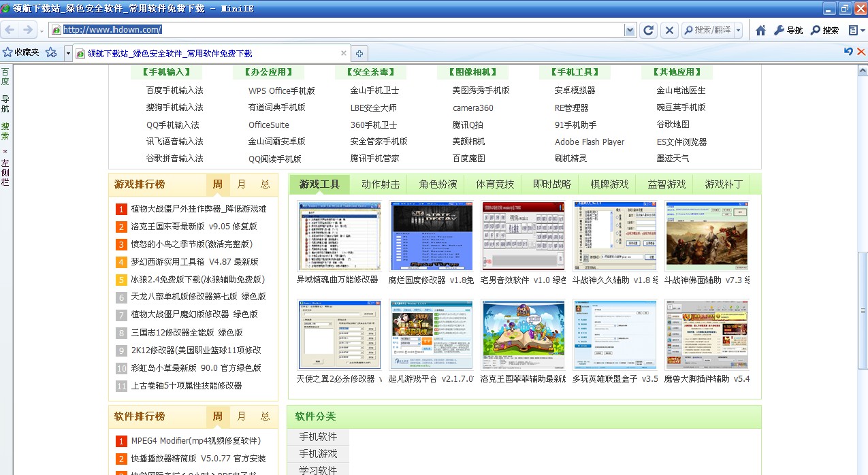868x475 pixels.
Task: Open the 搜索/翻译 search box dropdown arrow
Action: 738,30
